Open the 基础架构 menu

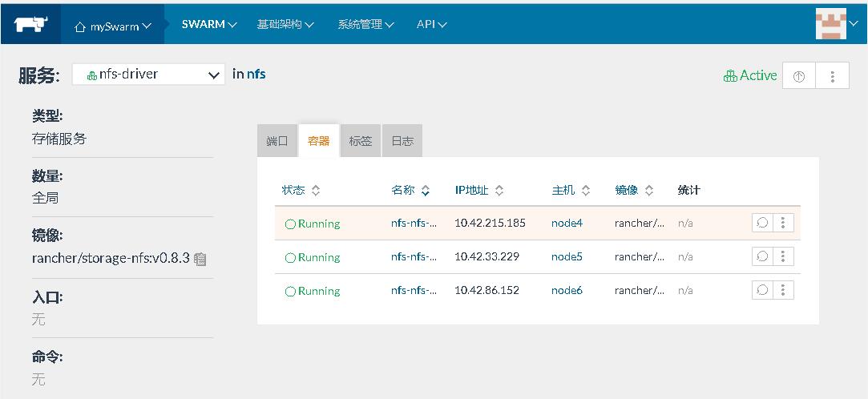click(285, 24)
